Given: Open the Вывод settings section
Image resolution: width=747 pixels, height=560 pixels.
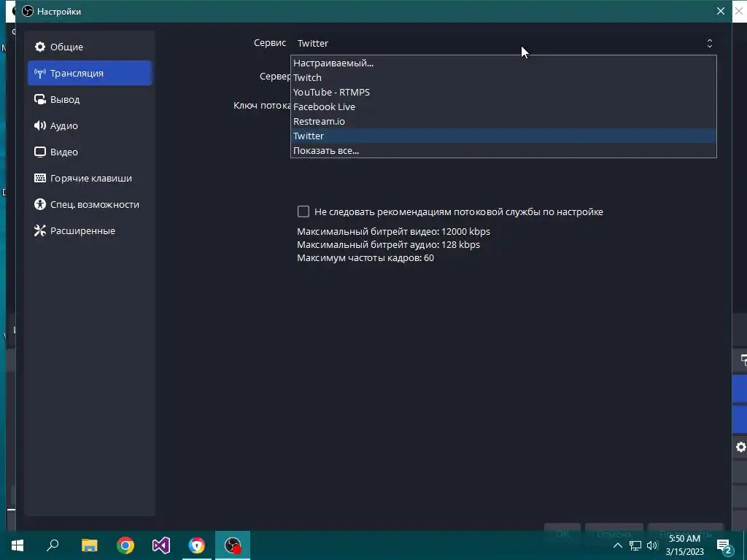Looking at the screenshot, I should [90, 99].
